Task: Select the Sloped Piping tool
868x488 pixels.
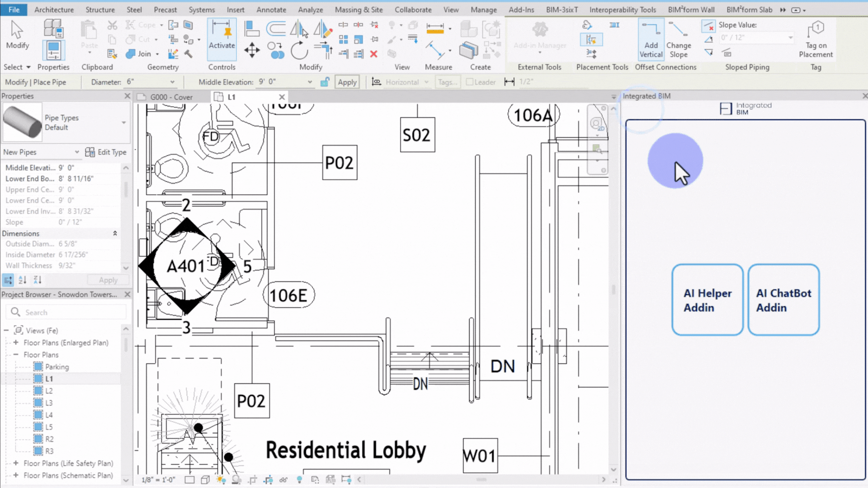Action: tap(748, 67)
